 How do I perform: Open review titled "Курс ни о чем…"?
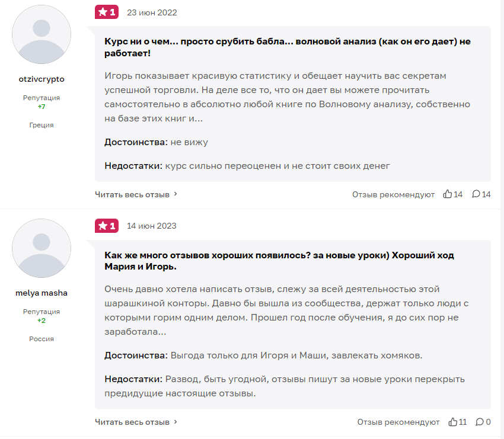[x=280, y=48]
